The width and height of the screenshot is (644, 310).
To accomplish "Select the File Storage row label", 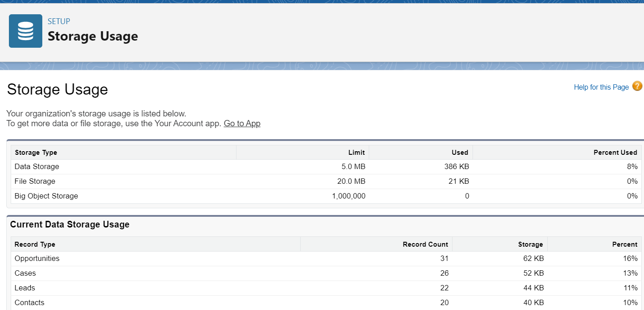I will pyautogui.click(x=35, y=181).
